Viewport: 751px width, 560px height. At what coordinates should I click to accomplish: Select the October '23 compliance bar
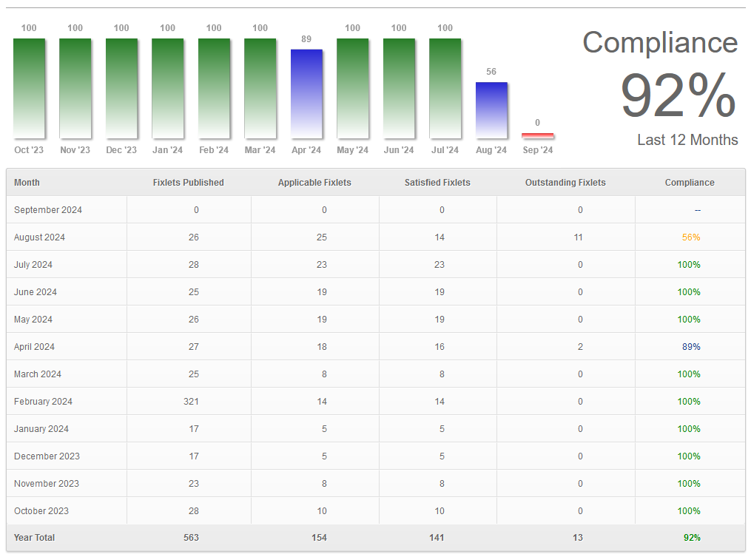tap(29, 89)
